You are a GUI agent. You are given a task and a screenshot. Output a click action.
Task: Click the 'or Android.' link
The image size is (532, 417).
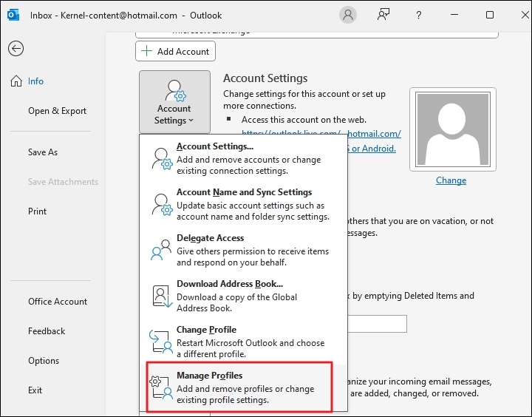coord(372,149)
